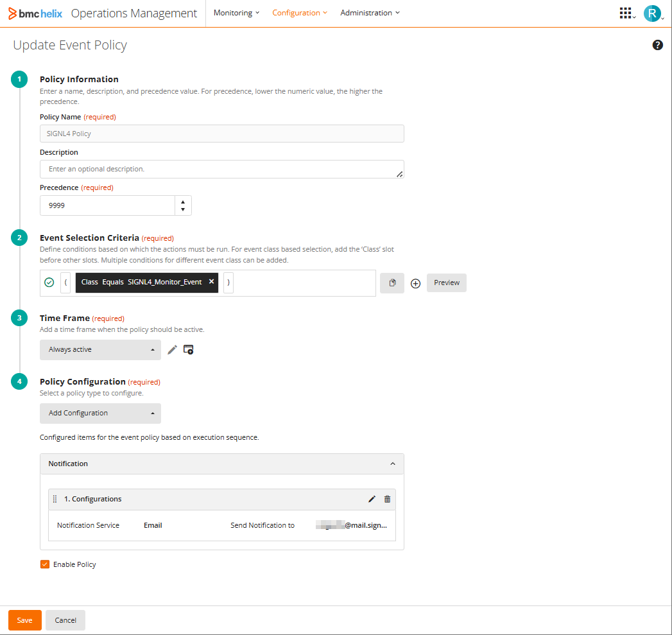
Task: Click the opening parenthesis in criteria
Action: tap(65, 283)
